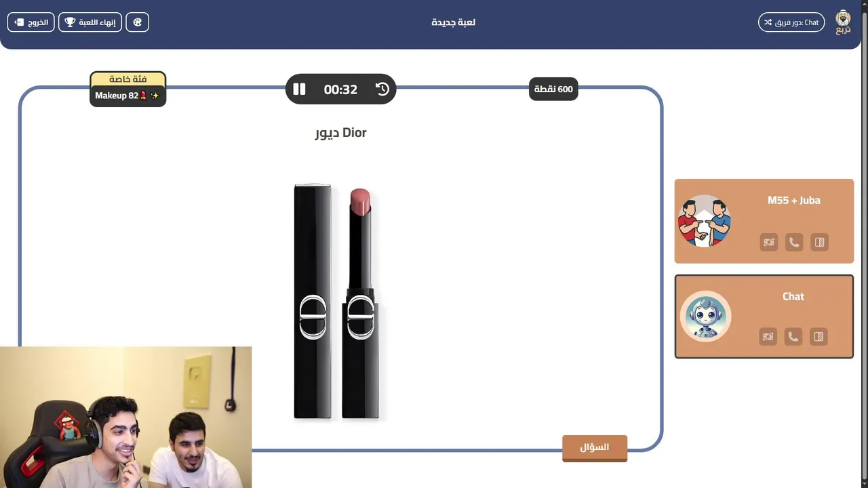Click the لعبة جديدة page title
The image size is (868, 488).
454,22
